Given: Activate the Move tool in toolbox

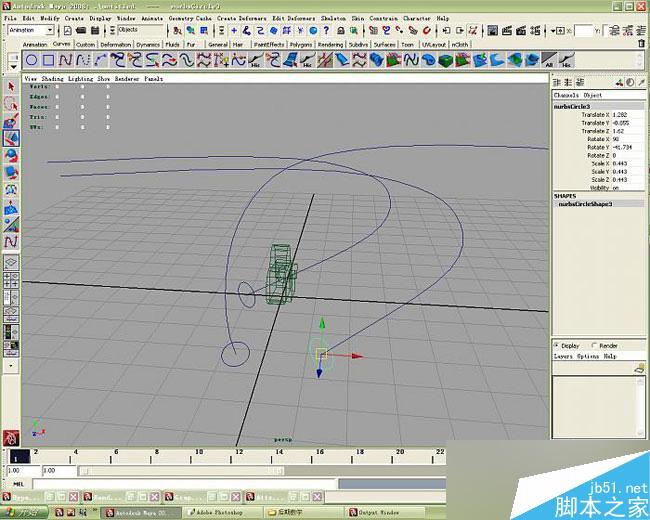Looking at the screenshot, I should tap(11, 138).
